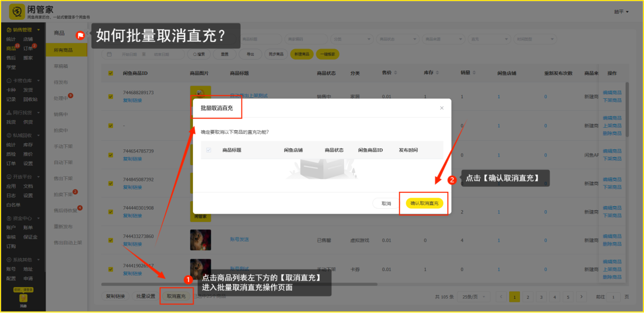The image size is (644, 313).
Task: Close the 批量取消直充 dialog with X
Action: 441,108
